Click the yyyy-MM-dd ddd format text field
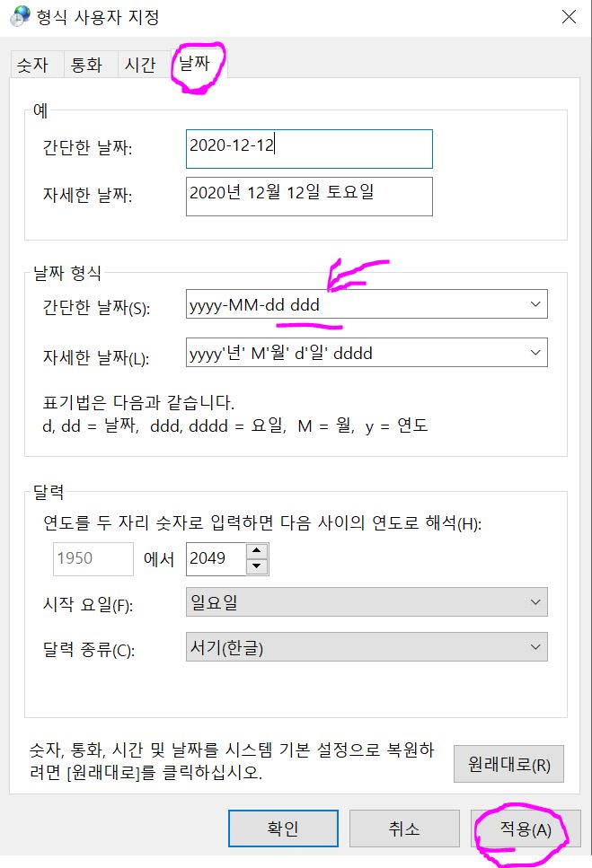Screen dimensions: 592x868 point(355,304)
